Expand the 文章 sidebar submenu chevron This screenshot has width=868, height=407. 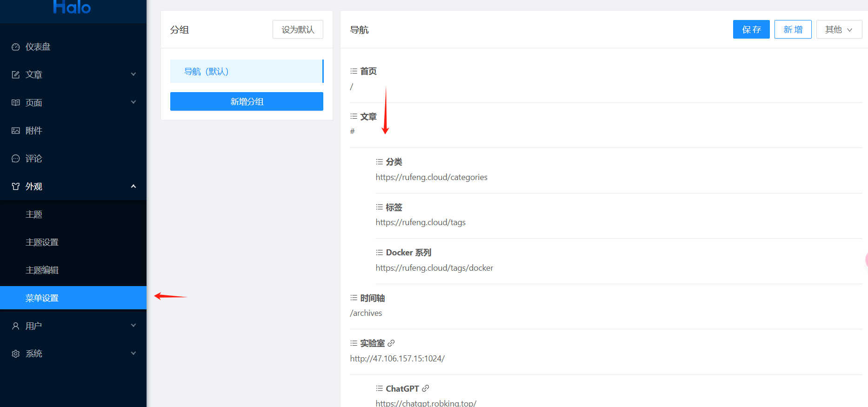pos(134,74)
